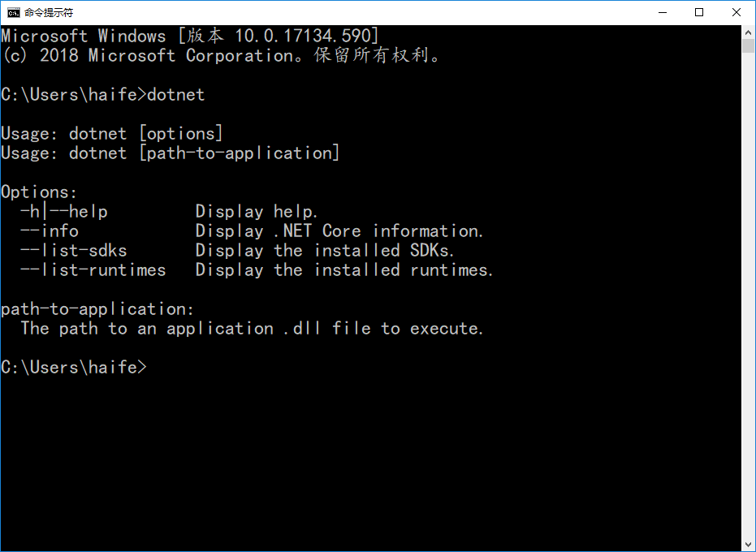Click the 'Display .NET Core information.' description
This screenshot has width=756, height=552.
pyautogui.click(x=339, y=231)
